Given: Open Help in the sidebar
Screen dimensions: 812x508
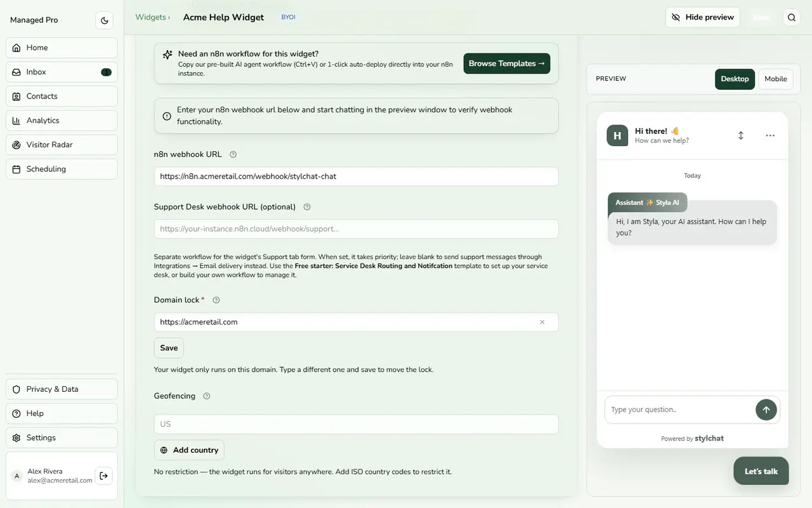Looking at the screenshot, I should [62, 413].
